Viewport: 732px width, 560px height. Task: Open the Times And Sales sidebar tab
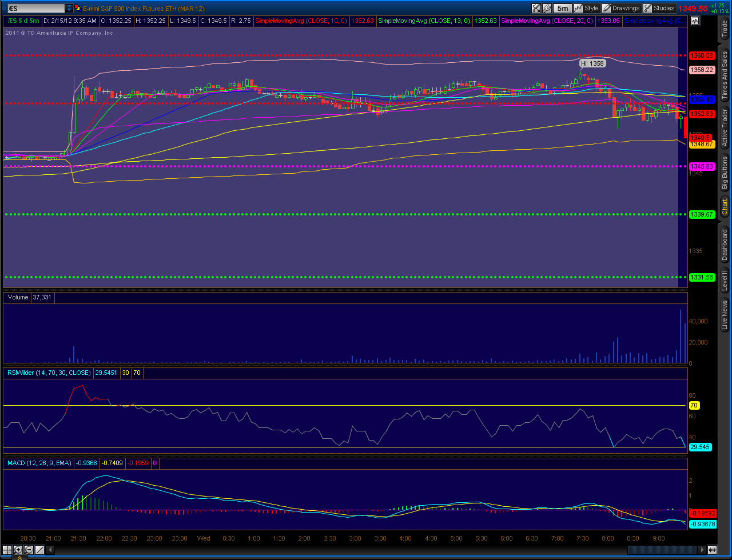[725, 76]
